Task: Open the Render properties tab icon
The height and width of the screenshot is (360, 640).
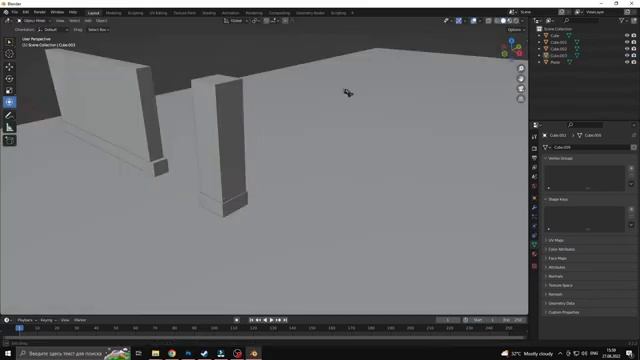Action: (x=534, y=149)
